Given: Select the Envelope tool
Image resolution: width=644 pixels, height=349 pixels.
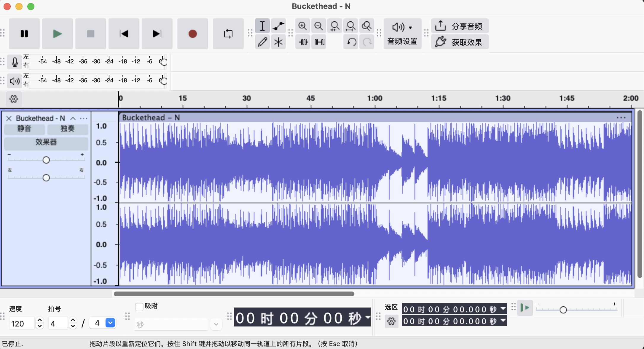Looking at the screenshot, I should [278, 26].
